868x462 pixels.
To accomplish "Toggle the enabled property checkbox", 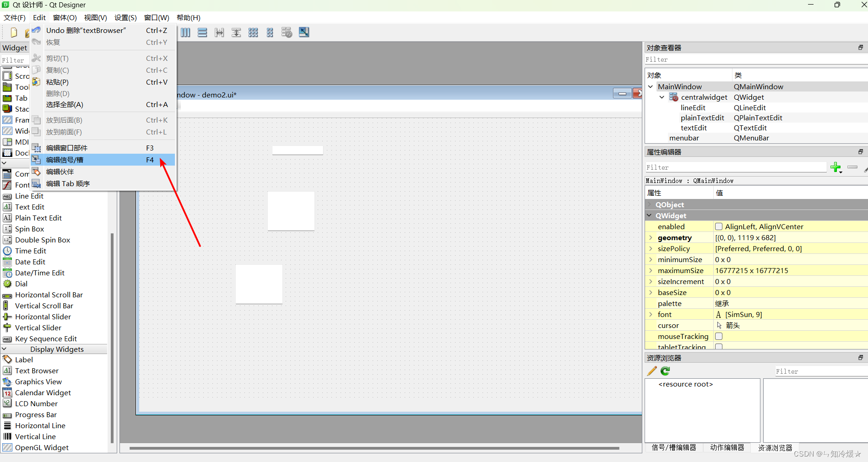I will [719, 226].
